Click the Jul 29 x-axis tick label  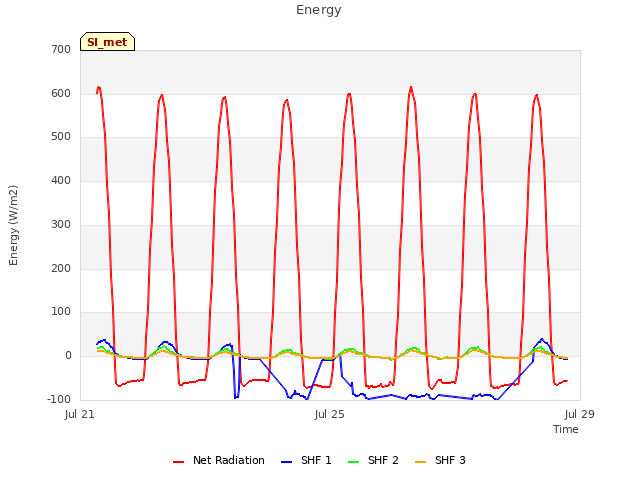(x=580, y=414)
